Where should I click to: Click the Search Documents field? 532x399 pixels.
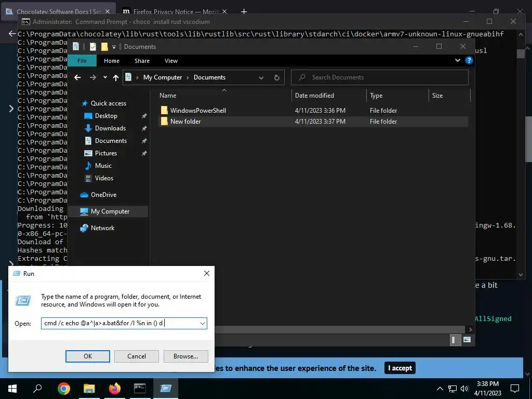click(380, 77)
